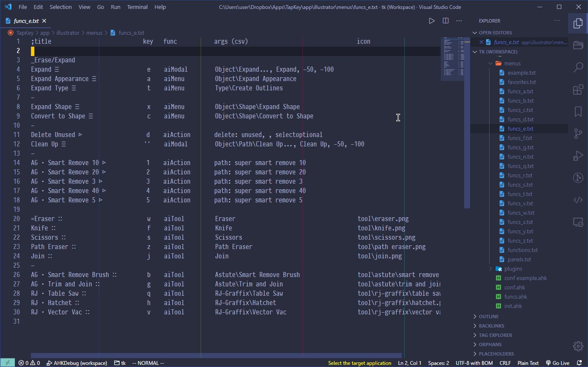Screen dimensions: 588x367
Task: Click Spaces: 2 indentation setting
Action: (438, 363)
